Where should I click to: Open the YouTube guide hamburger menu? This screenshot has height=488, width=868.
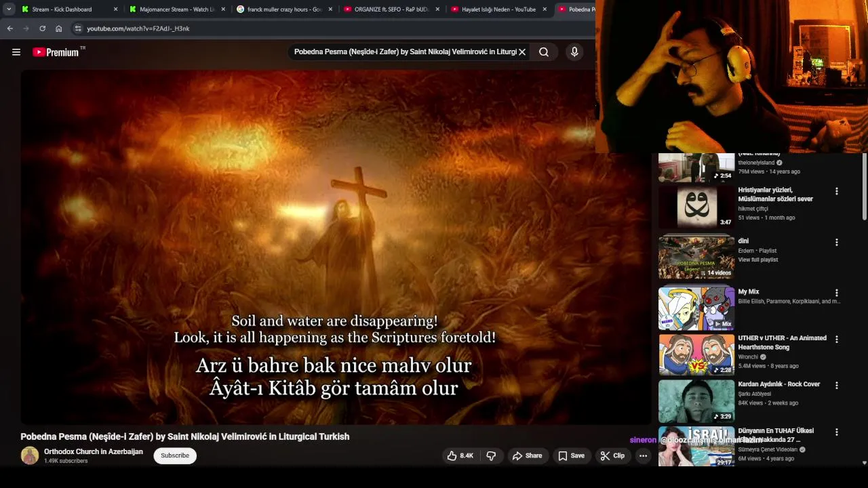tap(16, 52)
